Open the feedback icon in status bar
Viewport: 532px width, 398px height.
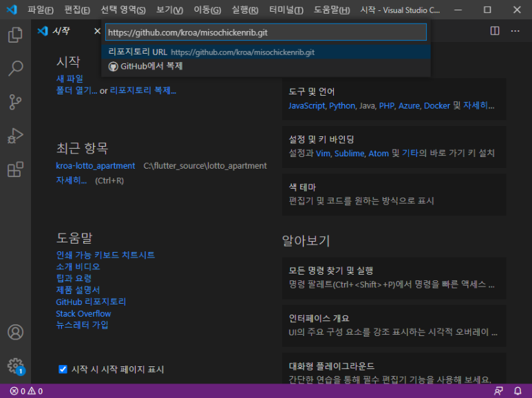pyautogui.click(x=498, y=391)
